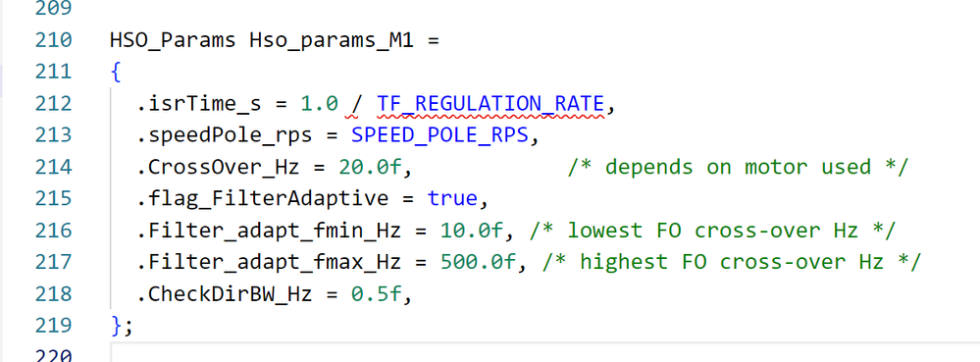Image resolution: width=980 pixels, height=362 pixels.
Task: Click line number 216 in the gutter
Action: click(53, 231)
